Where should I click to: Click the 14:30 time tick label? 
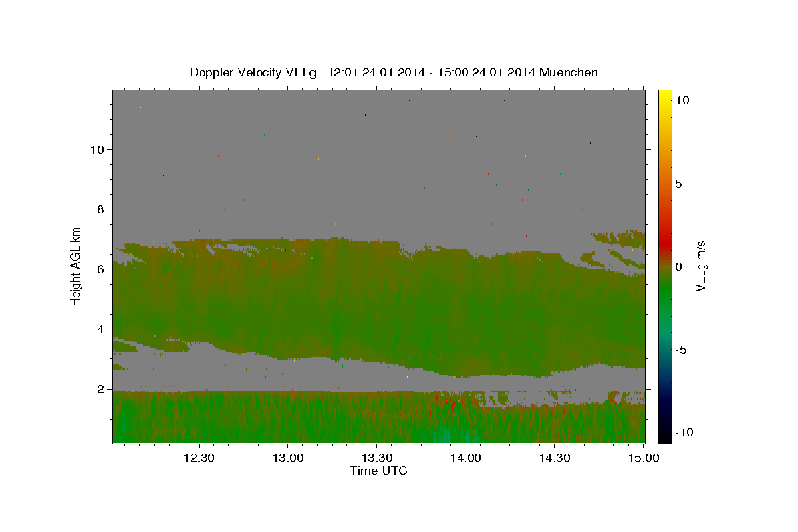click(x=555, y=458)
